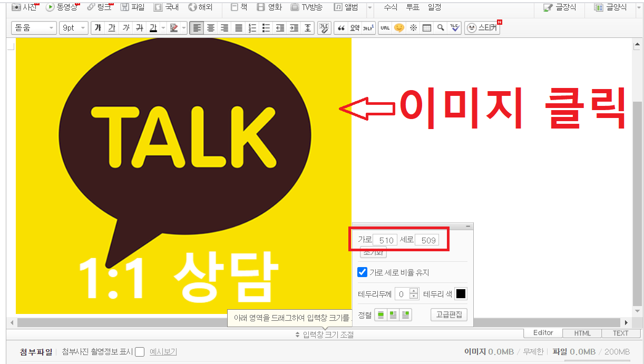The width and height of the screenshot is (644, 364).
Task: Insert album info with 앨범
Action: (346, 7)
